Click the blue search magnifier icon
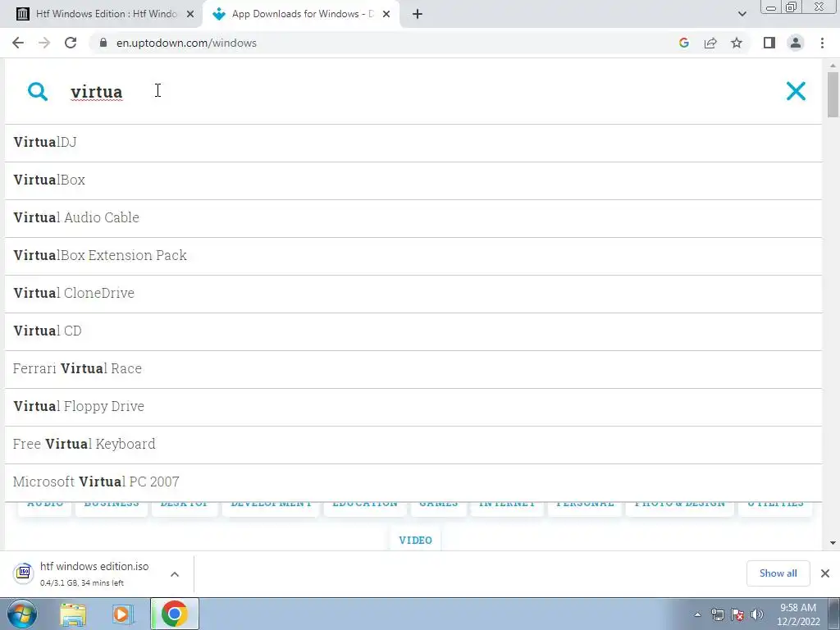The height and width of the screenshot is (630, 840). tap(38, 92)
